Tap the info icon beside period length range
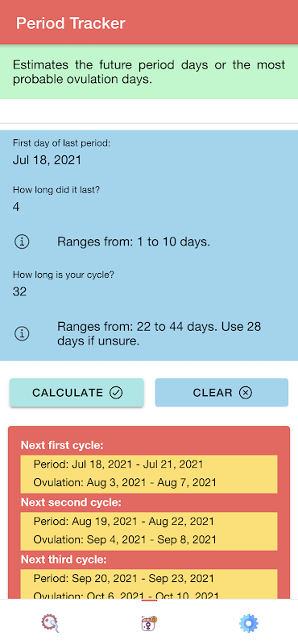Image resolution: width=298 pixels, height=644 pixels. (22, 242)
